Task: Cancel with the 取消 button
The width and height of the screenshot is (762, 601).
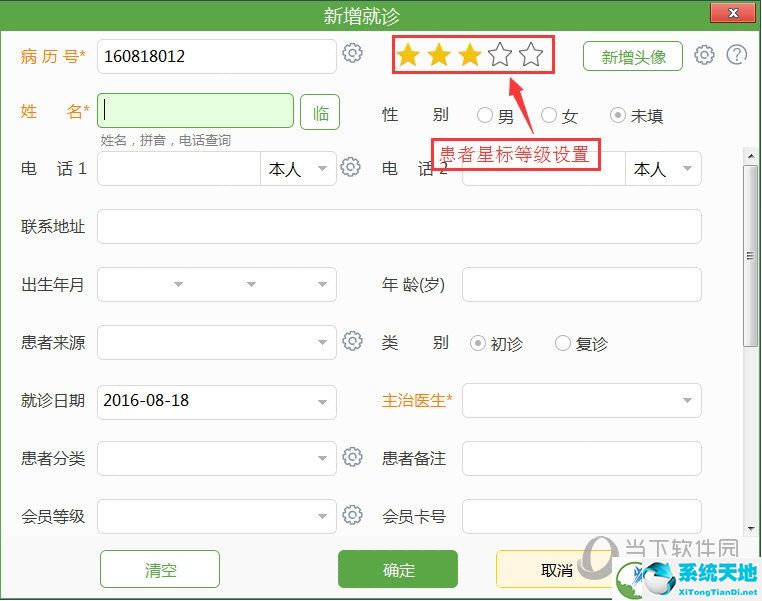Action: point(556,569)
